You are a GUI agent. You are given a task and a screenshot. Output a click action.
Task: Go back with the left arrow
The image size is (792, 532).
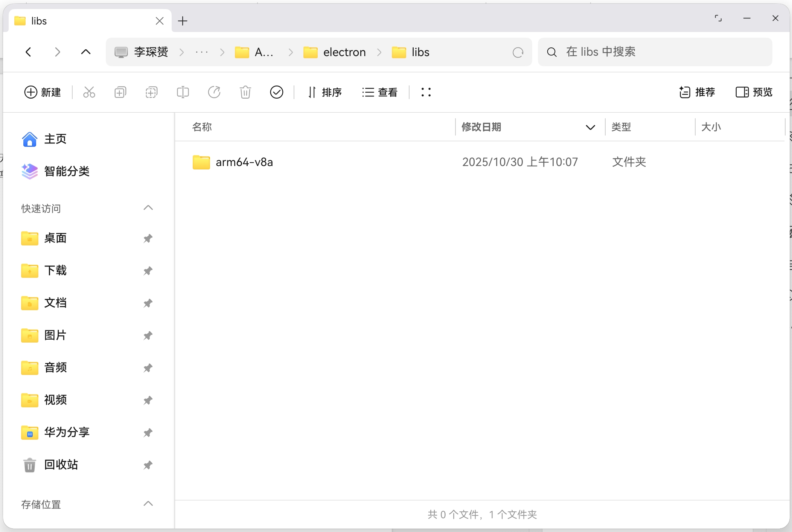click(28, 52)
